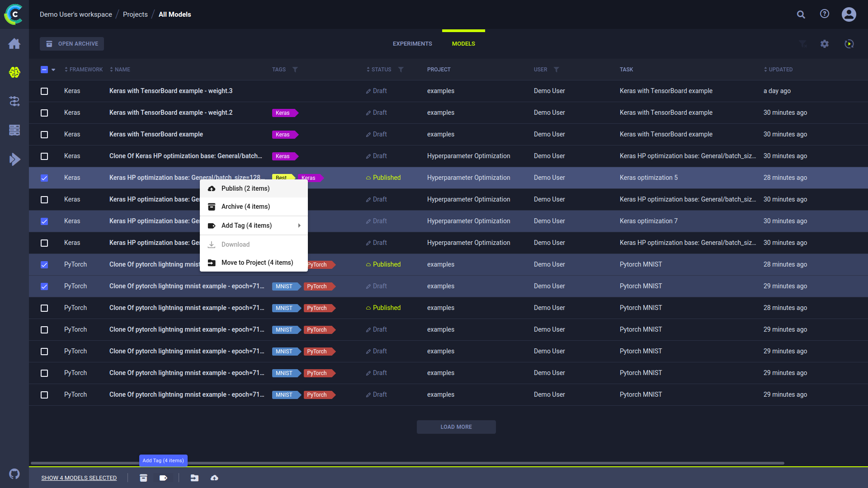Viewport: 868px width, 488px height.
Task: Open selection dropdown arrow beside header checkbox
Action: coord(53,70)
